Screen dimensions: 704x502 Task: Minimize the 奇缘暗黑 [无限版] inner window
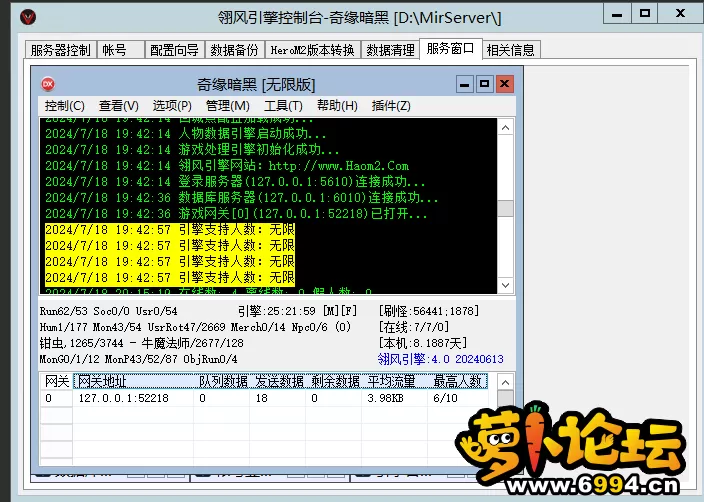click(465, 84)
